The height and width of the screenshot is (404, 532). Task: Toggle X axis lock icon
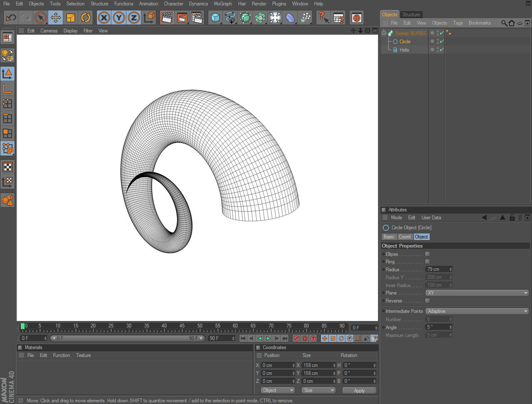104,18
